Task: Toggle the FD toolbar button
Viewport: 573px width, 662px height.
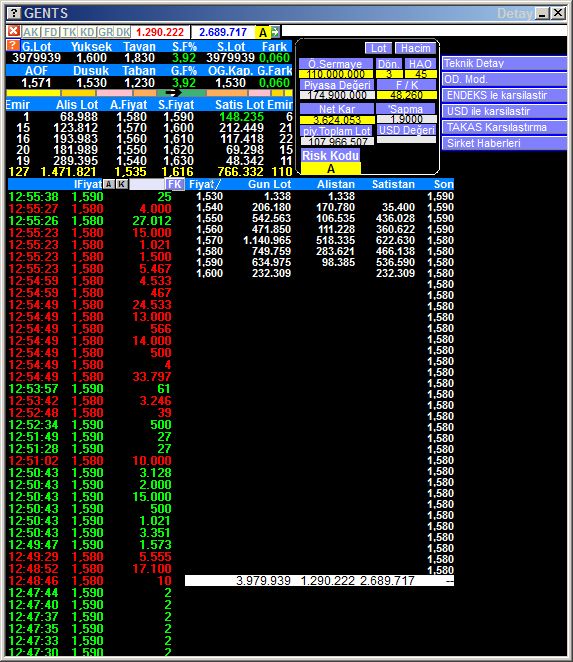Action: 50,32
